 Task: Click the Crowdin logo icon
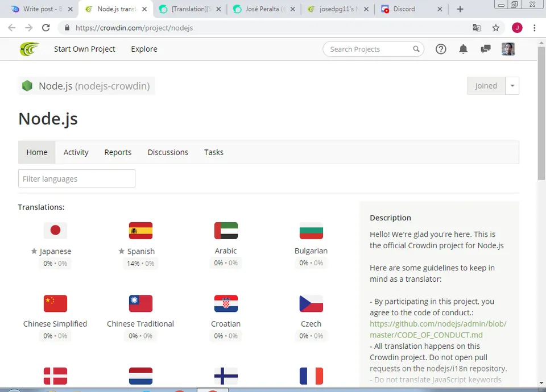pos(29,49)
